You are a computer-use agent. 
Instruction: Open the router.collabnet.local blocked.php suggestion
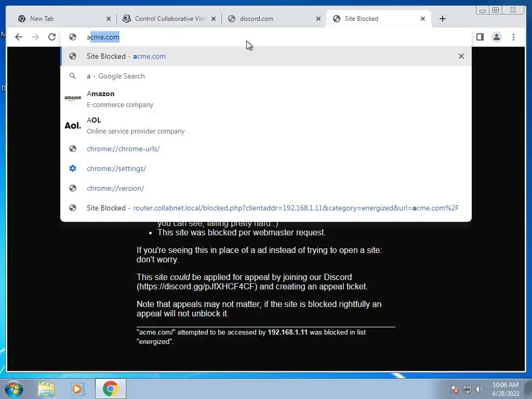coord(266,208)
